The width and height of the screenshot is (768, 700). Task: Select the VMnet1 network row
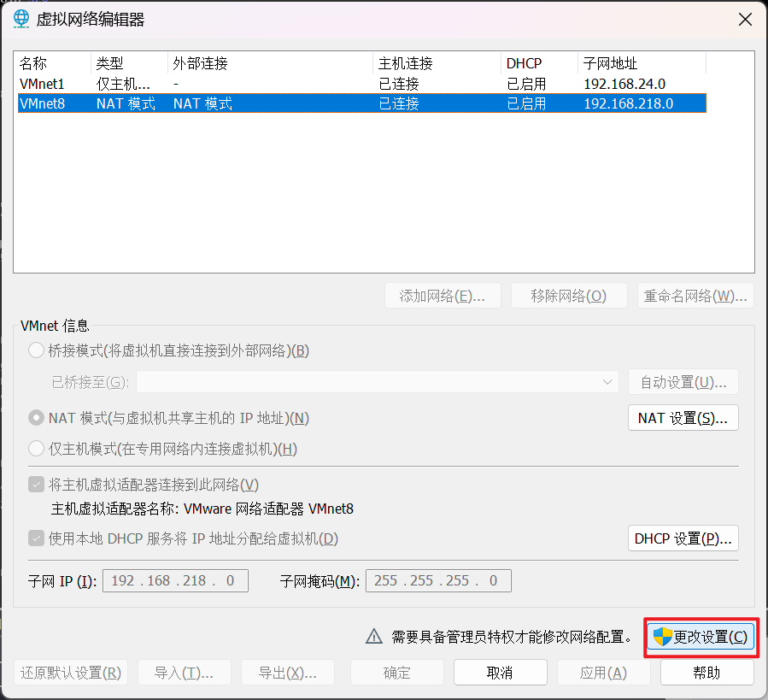coord(362,84)
